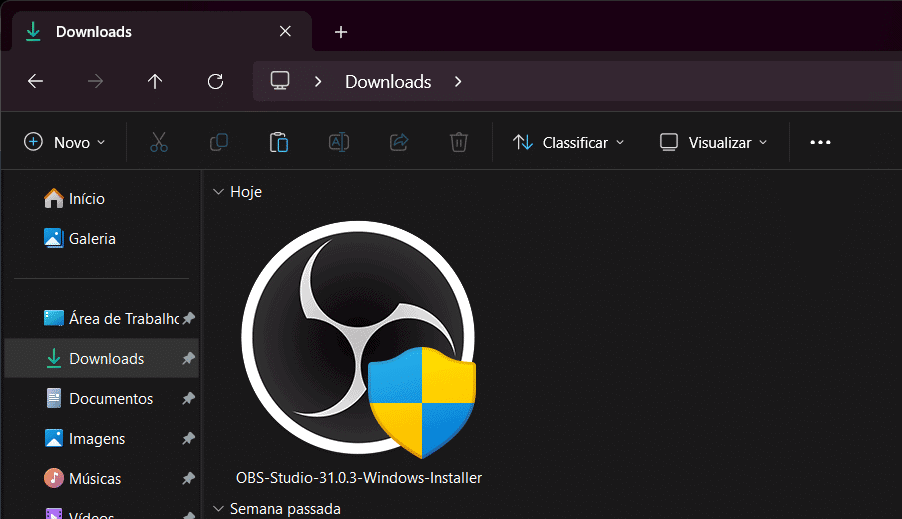Open Músicas in the sidebar
902x519 pixels.
[83, 478]
